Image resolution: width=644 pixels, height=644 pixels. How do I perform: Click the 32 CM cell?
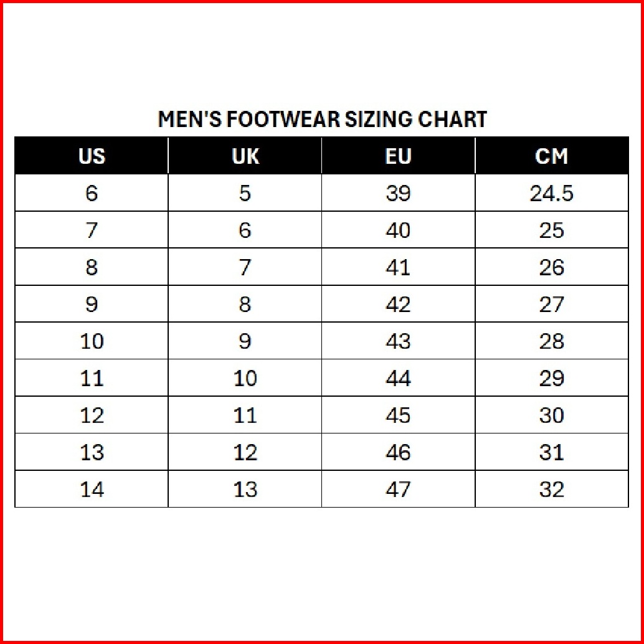(551, 490)
